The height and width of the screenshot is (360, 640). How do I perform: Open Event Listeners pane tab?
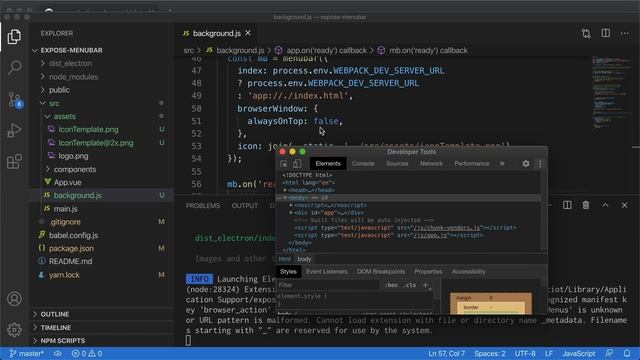(327, 271)
